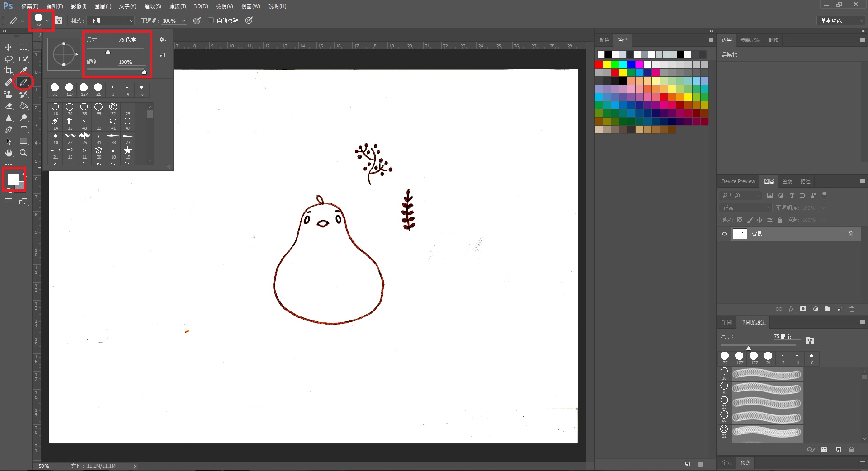Hide the 背景 layer with eye icon
Image resolution: width=868 pixels, height=471 pixels.
click(724, 234)
